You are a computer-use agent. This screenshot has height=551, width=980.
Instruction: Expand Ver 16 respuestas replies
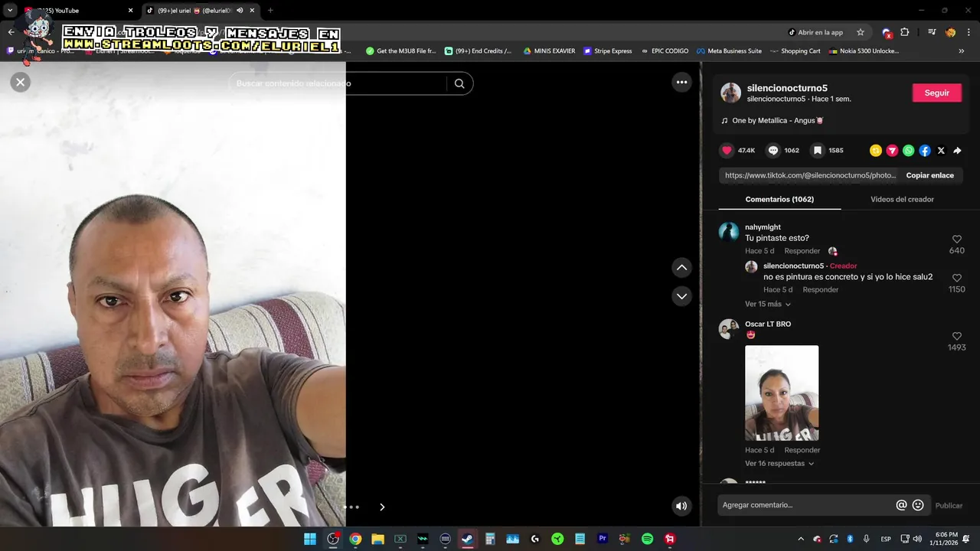[x=779, y=463]
